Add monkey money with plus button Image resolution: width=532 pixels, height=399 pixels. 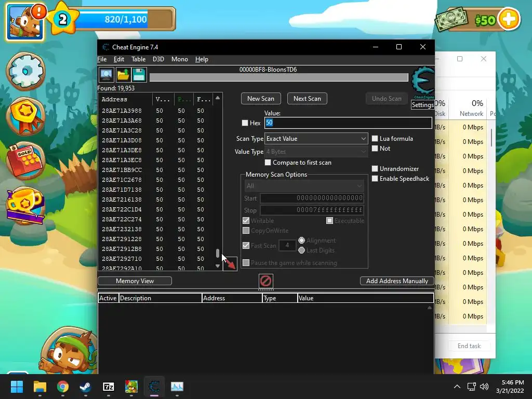[509, 19]
